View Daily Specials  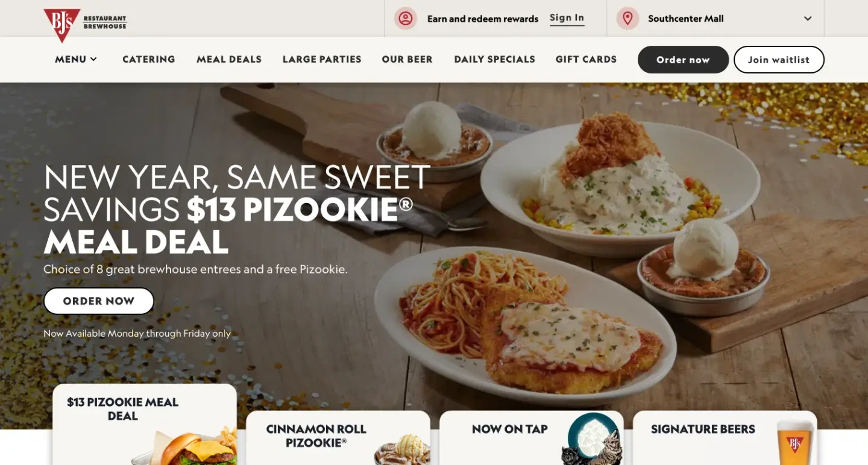495,59
